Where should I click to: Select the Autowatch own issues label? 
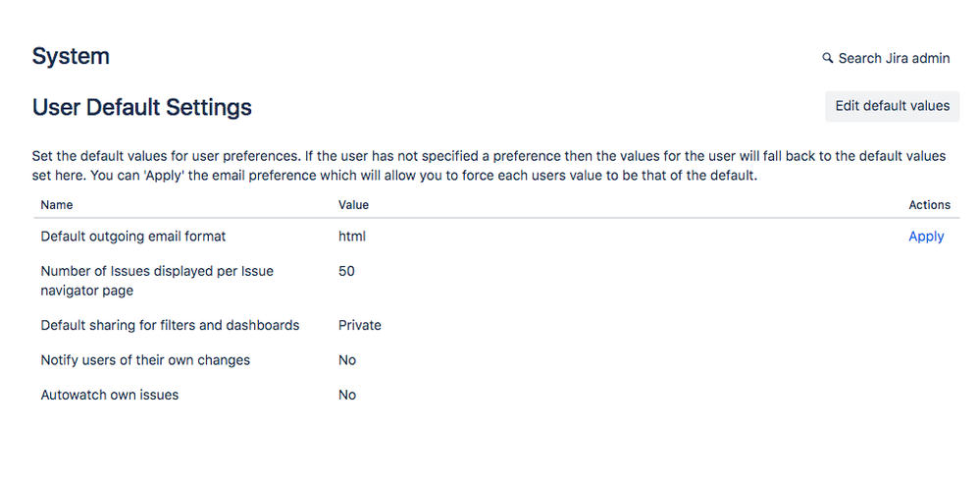pyautogui.click(x=110, y=395)
